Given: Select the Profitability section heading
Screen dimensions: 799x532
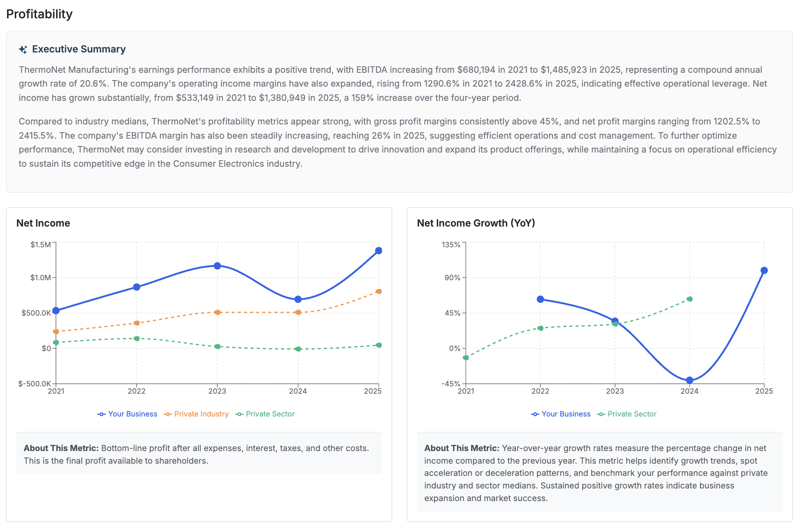Looking at the screenshot, I should point(39,14).
